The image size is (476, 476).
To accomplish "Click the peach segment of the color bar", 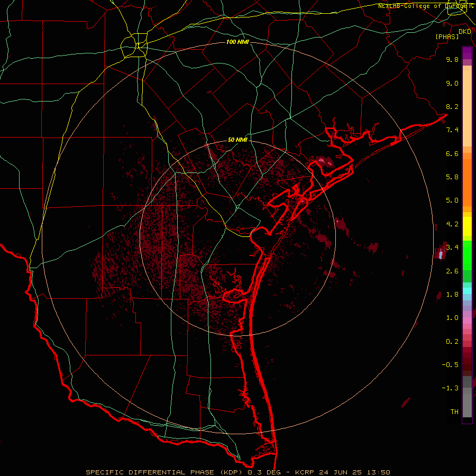I will pyautogui.click(x=467, y=108).
